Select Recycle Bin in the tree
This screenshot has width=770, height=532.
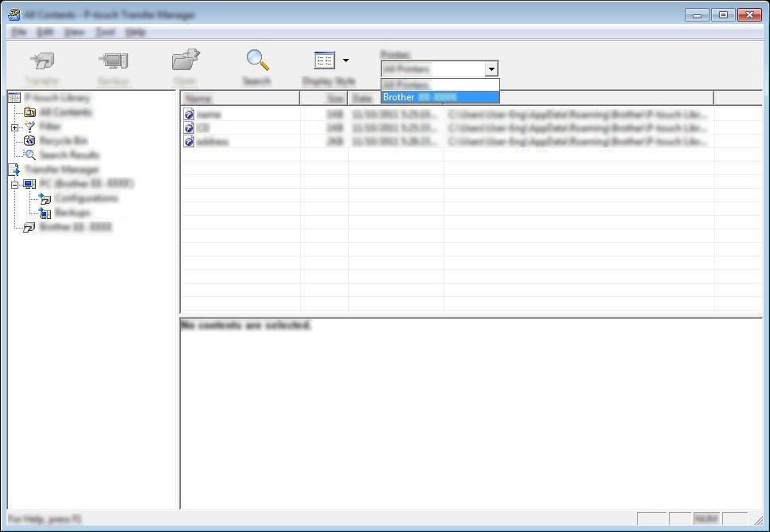tap(63, 140)
